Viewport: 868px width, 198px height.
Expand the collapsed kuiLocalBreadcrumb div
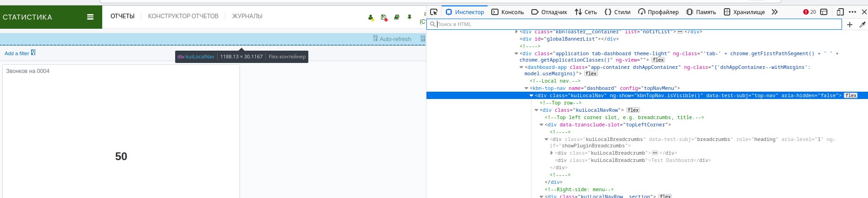point(551,153)
